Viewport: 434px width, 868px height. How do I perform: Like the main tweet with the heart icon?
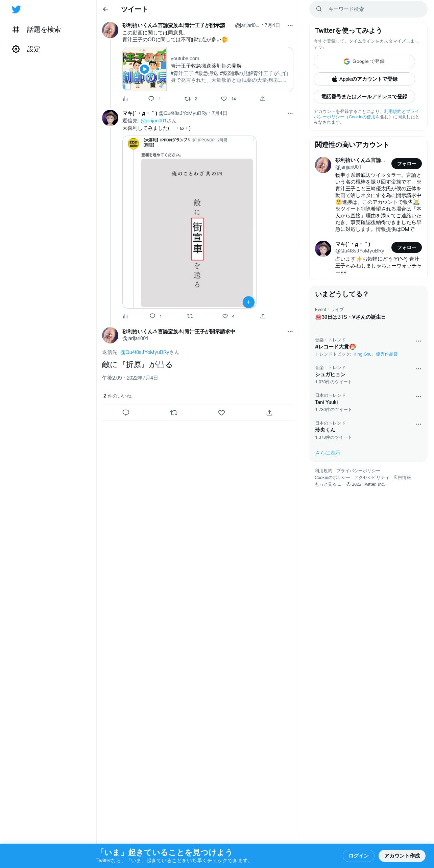[221, 412]
